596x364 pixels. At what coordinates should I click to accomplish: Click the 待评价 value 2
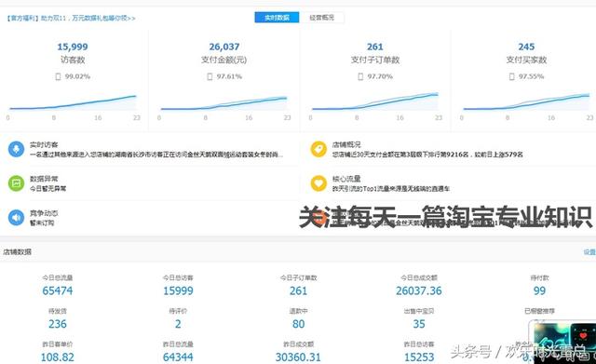(x=178, y=324)
